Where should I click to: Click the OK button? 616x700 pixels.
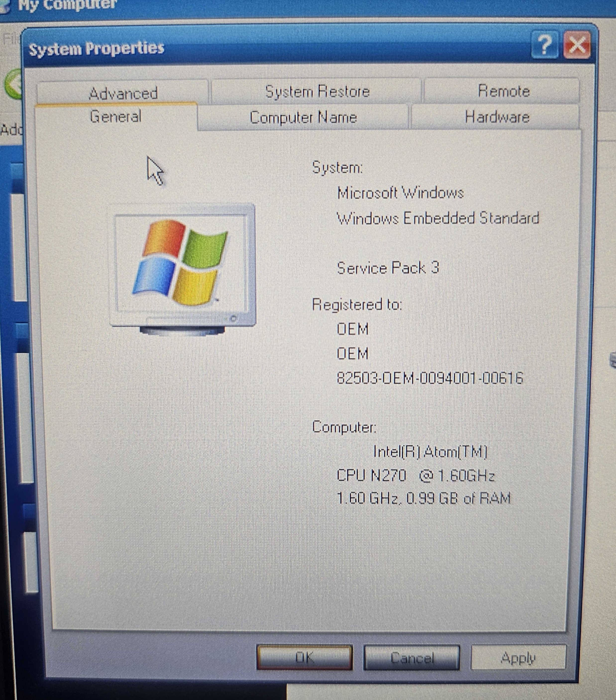point(304,657)
